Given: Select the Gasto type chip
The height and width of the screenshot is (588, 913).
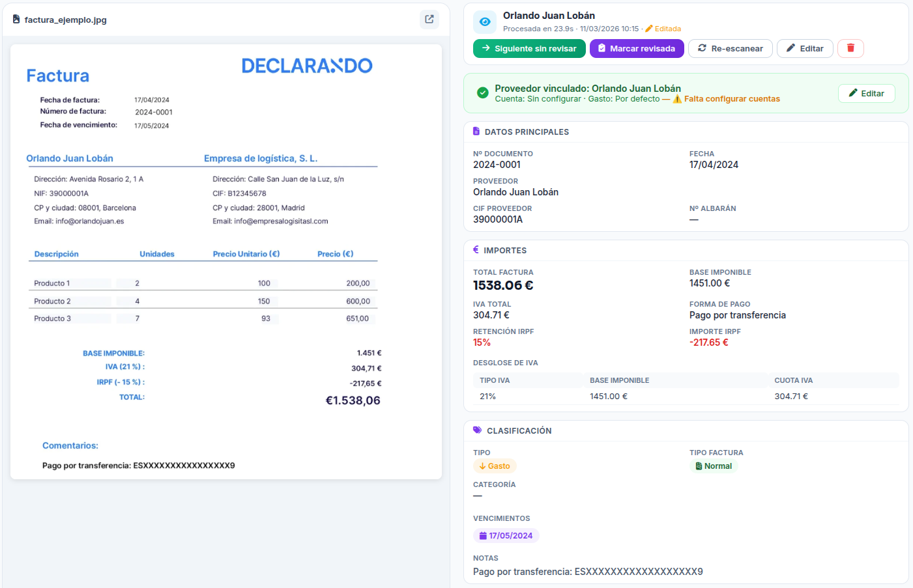Looking at the screenshot, I should [x=495, y=466].
